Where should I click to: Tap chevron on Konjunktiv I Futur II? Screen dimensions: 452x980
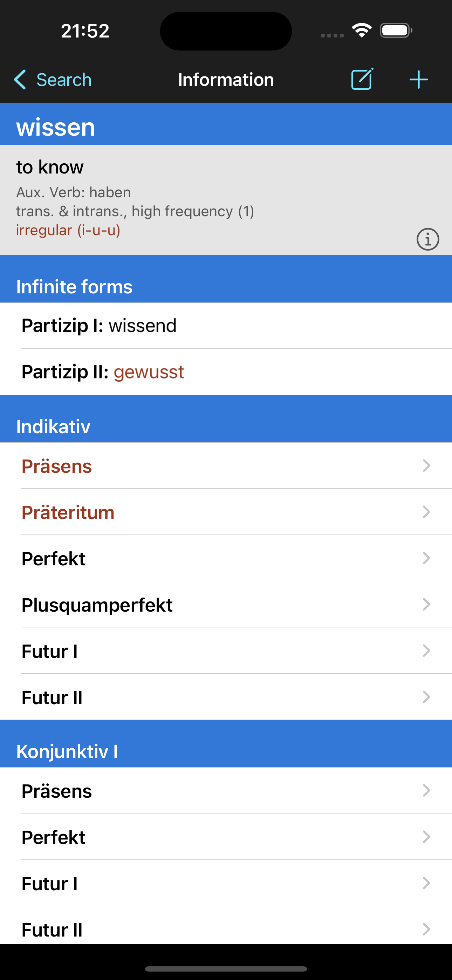click(426, 930)
